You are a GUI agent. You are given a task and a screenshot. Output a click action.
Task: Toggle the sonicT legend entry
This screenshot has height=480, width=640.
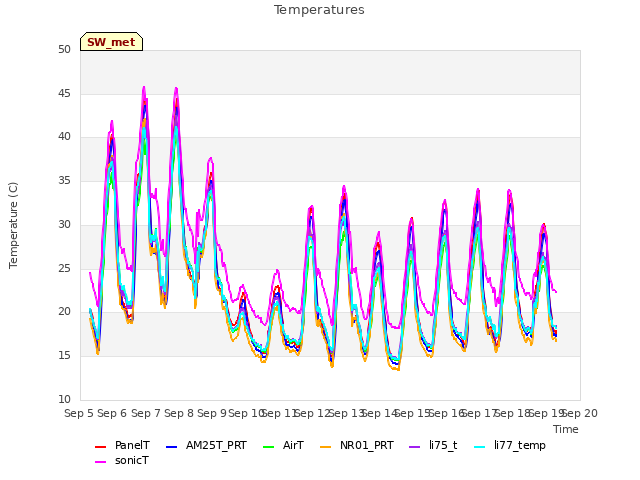[x=122, y=460]
